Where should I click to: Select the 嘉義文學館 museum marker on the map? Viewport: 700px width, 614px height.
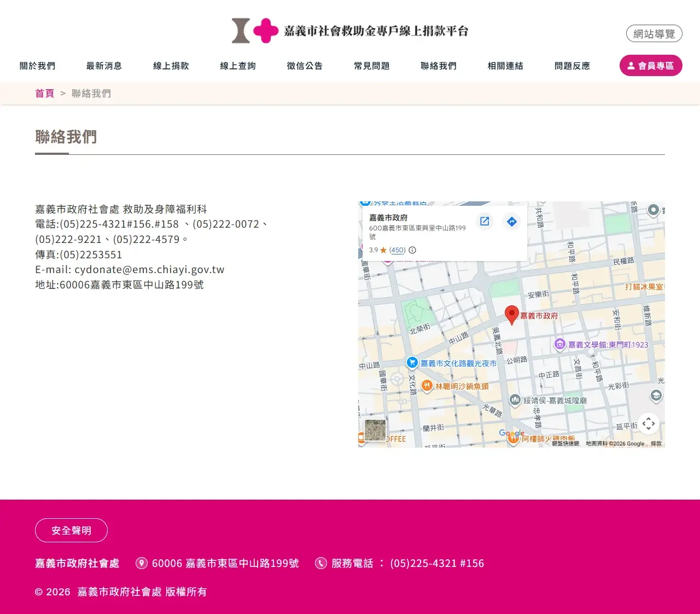click(559, 344)
